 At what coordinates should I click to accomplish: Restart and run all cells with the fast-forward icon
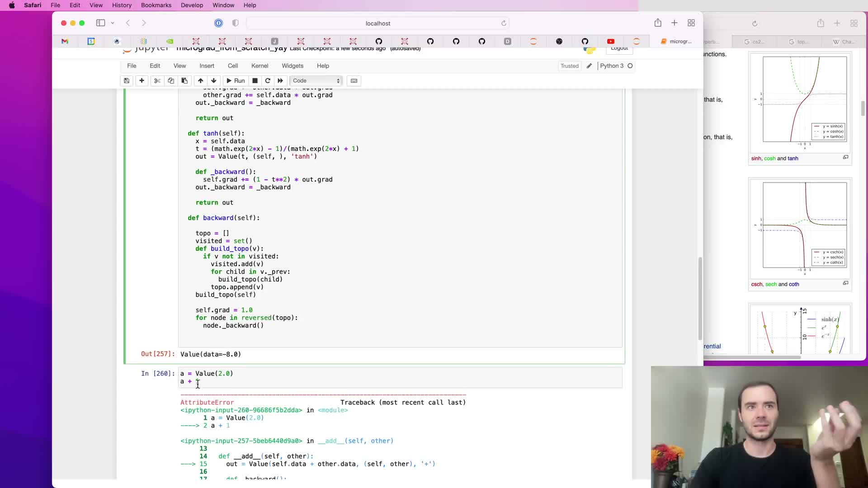coord(280,80)
